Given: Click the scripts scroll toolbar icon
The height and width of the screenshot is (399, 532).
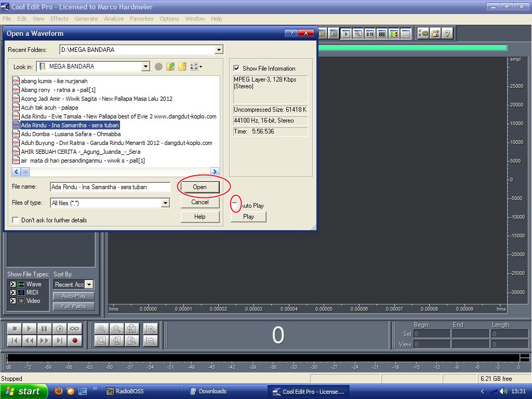Looking at the screenshot, I should click(436, 33).
